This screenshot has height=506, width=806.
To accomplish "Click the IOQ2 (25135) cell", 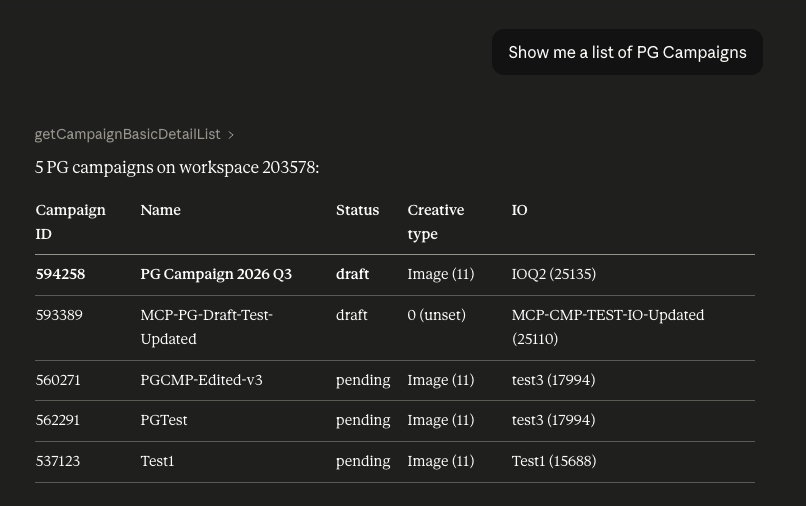I will pos(554,274).
